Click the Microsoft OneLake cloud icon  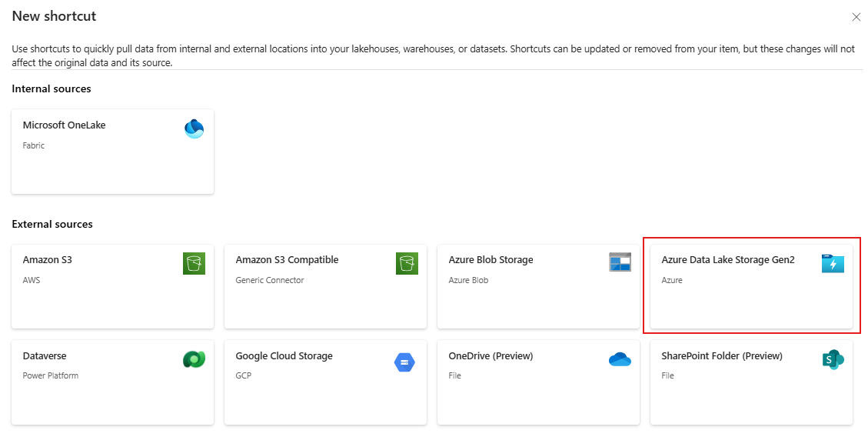click(x=194, y=128)
